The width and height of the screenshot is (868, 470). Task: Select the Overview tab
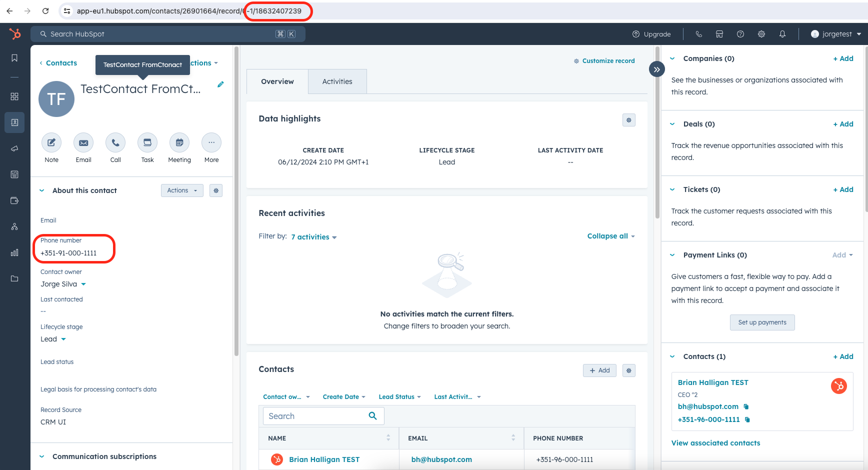pyautogui.click(x=277, y=81)
